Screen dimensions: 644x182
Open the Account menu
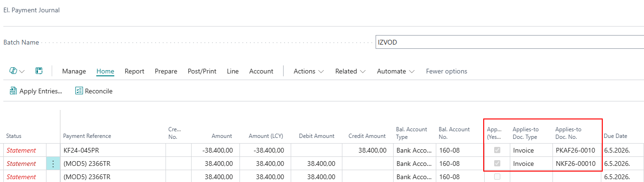[261, 71]
